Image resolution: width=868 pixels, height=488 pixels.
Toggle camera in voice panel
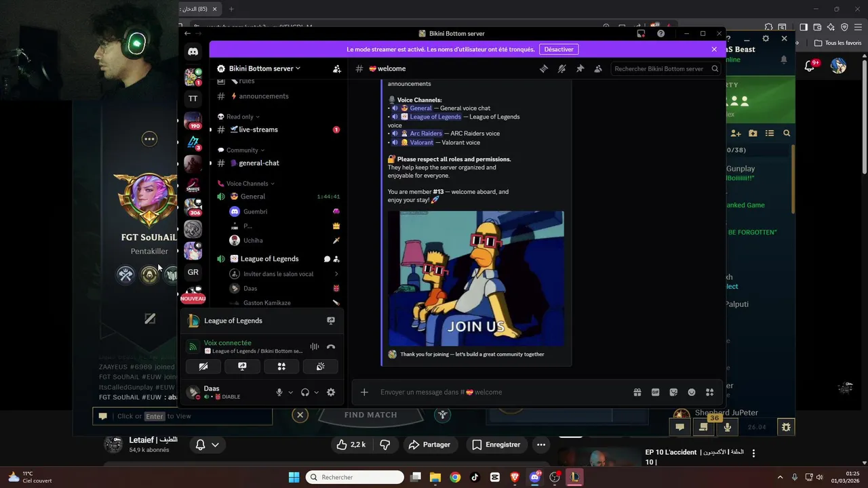(x=203, y=367)
